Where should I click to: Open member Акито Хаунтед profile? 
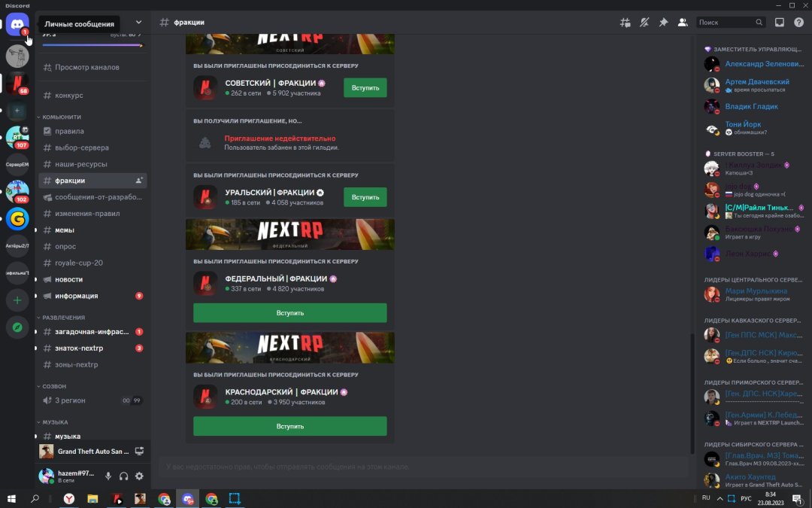[x=754, y=480]
